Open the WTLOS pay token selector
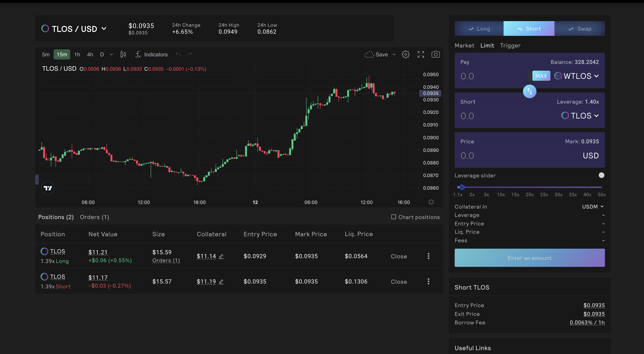The image size is (644, 354). [x=577, y=76]
